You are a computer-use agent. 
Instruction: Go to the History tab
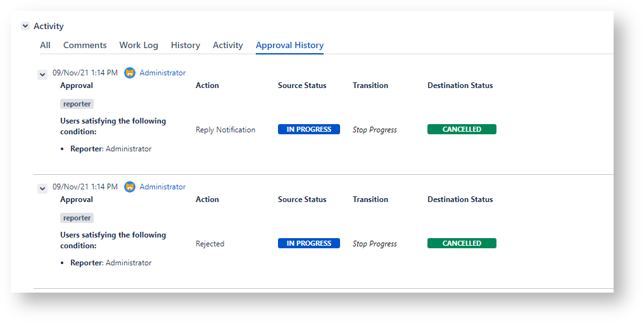(x=186, y=45)
